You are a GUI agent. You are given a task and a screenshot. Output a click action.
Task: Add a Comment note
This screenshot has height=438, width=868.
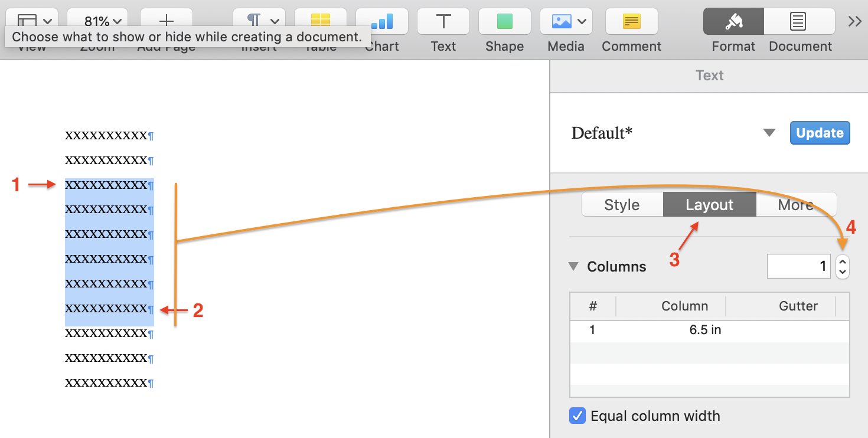pyautogui.click(x=632, y=21)
